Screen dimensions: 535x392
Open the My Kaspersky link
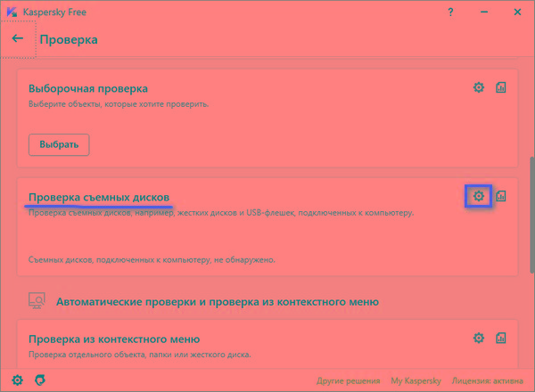(x=416, y=380)
